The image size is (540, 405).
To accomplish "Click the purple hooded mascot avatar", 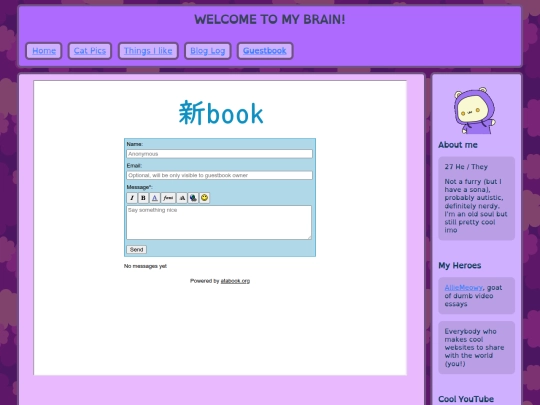I will [475, 111].
